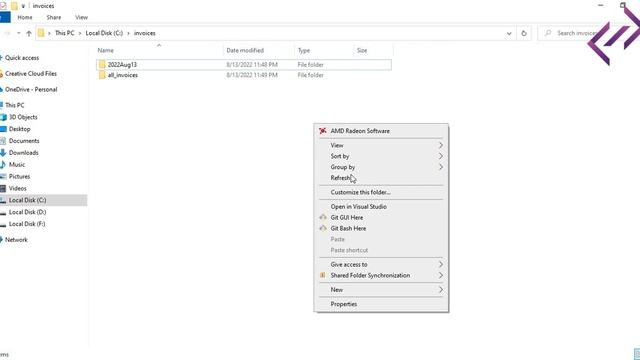Click This PC in the address path
Screen dimensions: 640x360
[64, 33]
